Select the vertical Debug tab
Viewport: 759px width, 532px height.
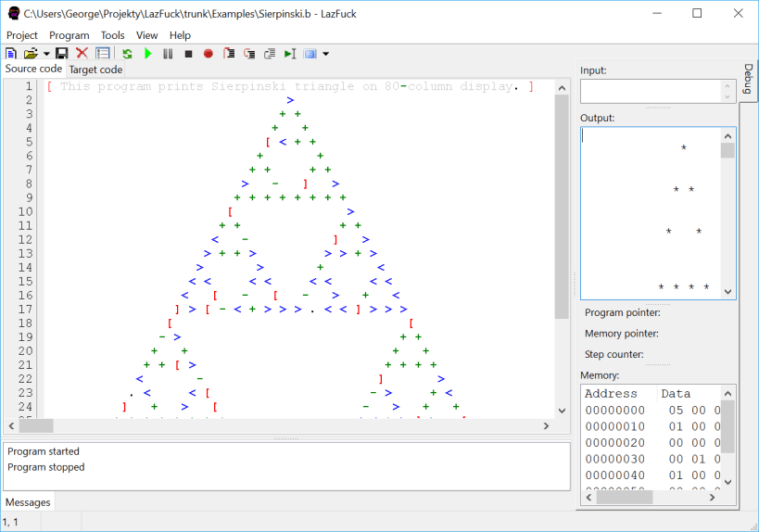click(749, 79)
